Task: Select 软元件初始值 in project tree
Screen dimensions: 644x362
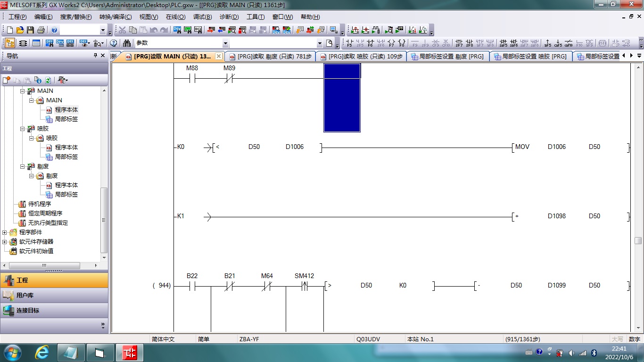Action: coord(36,251)
